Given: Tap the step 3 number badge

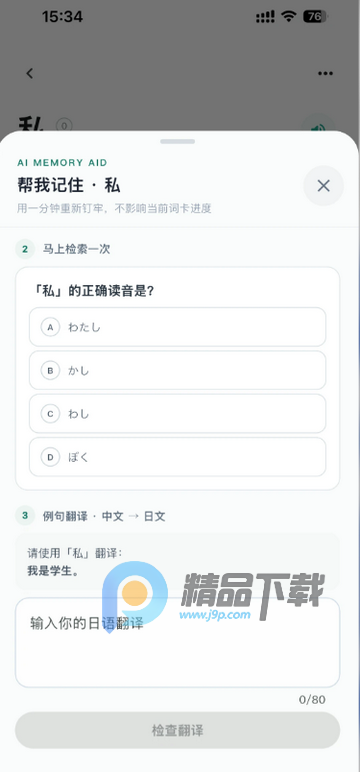Looking at the screenshot, I should (x=25, y=516).
